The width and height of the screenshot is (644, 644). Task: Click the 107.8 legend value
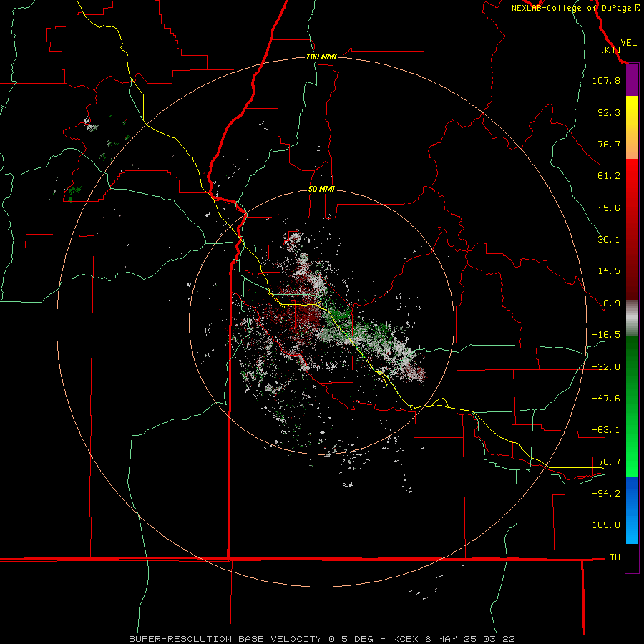click(606, 80)
